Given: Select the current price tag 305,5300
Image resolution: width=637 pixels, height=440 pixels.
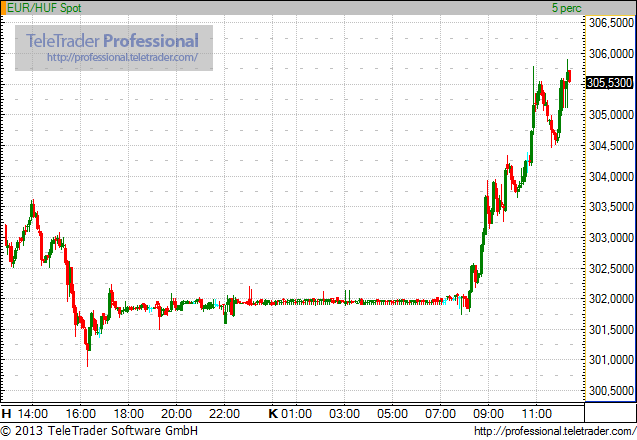Looking at the screenshot, I should tap(610, 83).
